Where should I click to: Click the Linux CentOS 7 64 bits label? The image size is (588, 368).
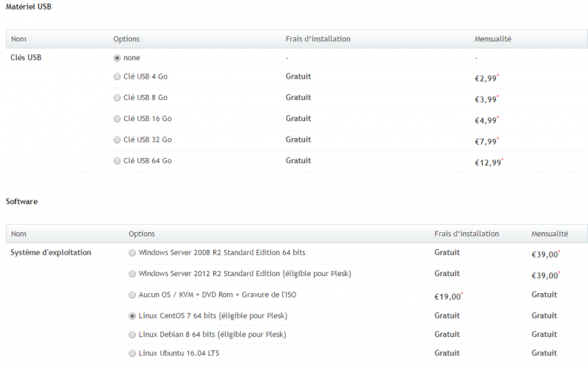[213, 316]
